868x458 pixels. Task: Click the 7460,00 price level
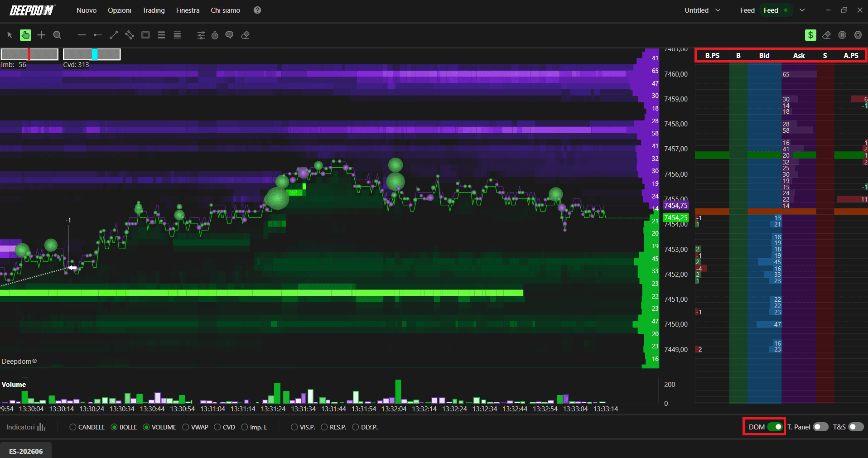[x=676, y=74]
